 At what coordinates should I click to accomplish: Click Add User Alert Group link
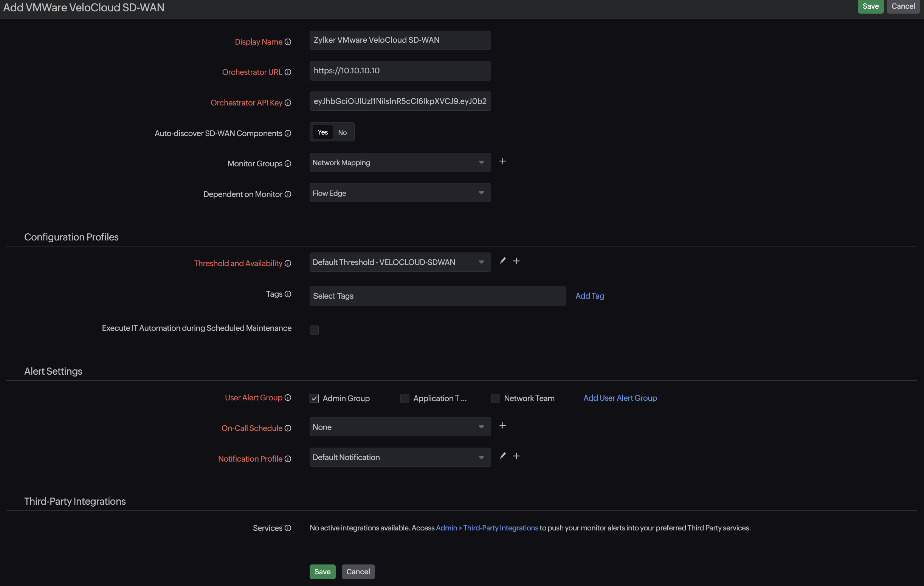(620, 397)
